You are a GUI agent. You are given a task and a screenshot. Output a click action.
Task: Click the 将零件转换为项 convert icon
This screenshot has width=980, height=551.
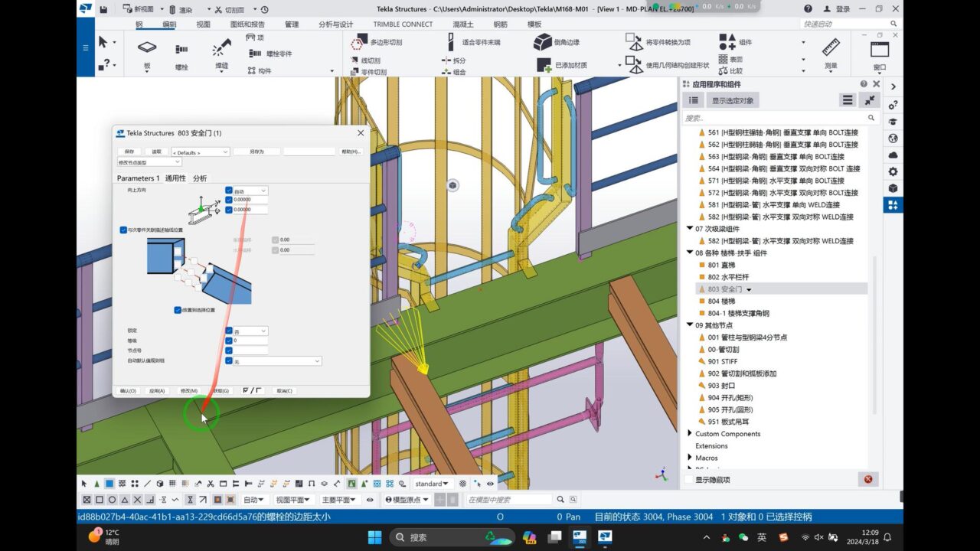coord(633,41)
